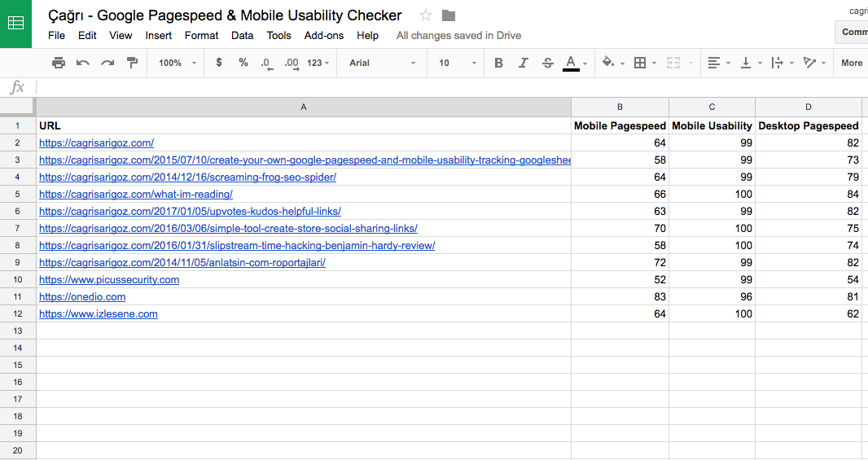Image resolution: width=868 pixels, height=460 pixels.
Task: Increase decimal places
Action: 292,64
